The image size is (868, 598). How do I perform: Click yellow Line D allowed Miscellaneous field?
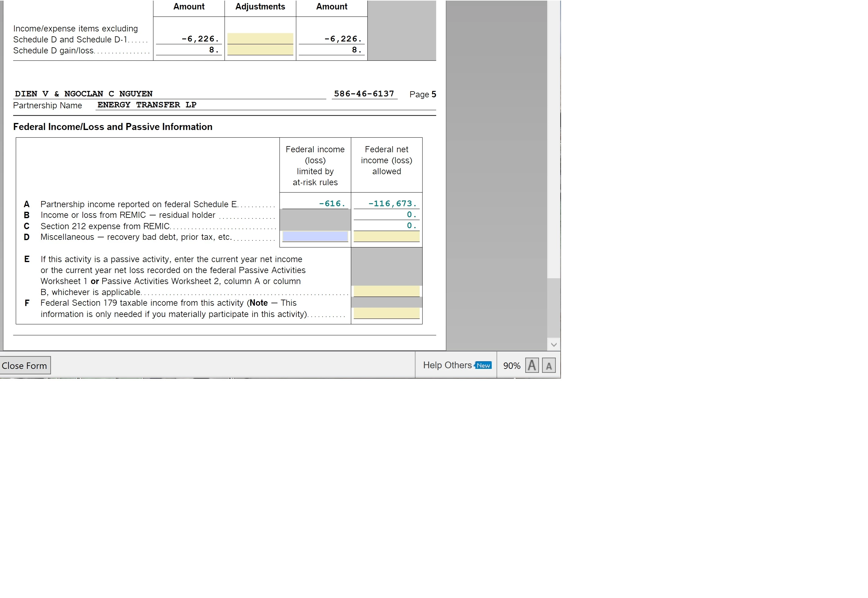(x=386, y=236)
